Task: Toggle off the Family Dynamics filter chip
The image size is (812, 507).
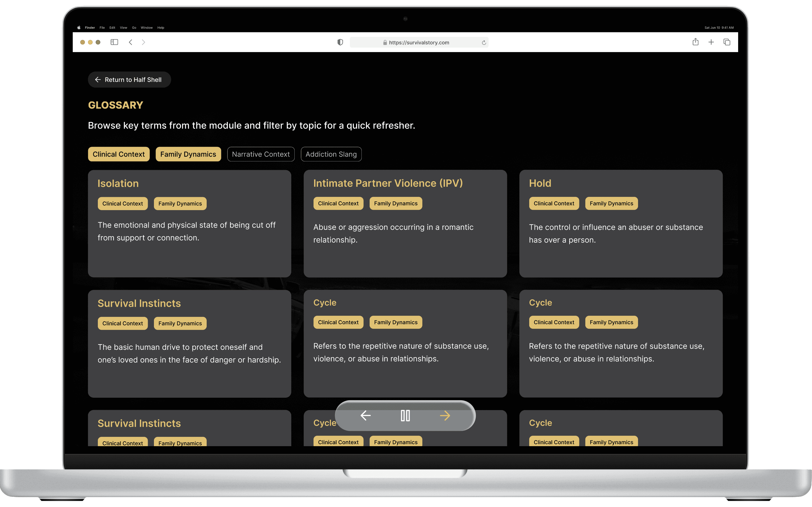Action: coord(188,154)
